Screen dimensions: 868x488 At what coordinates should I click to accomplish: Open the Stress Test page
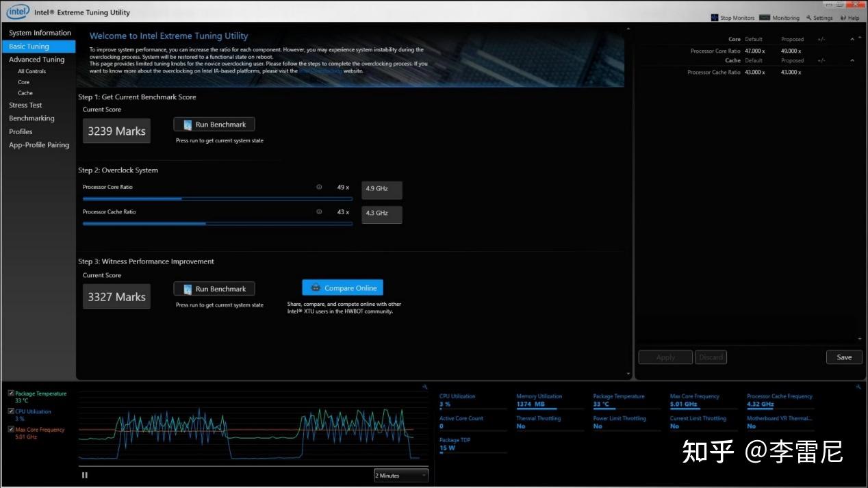tap(25, 105)
